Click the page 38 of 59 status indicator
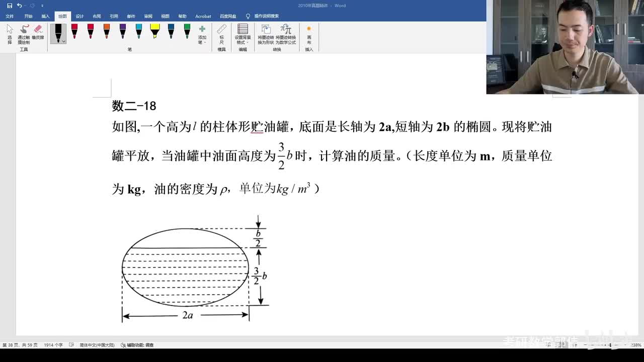 tap(20, 345)
